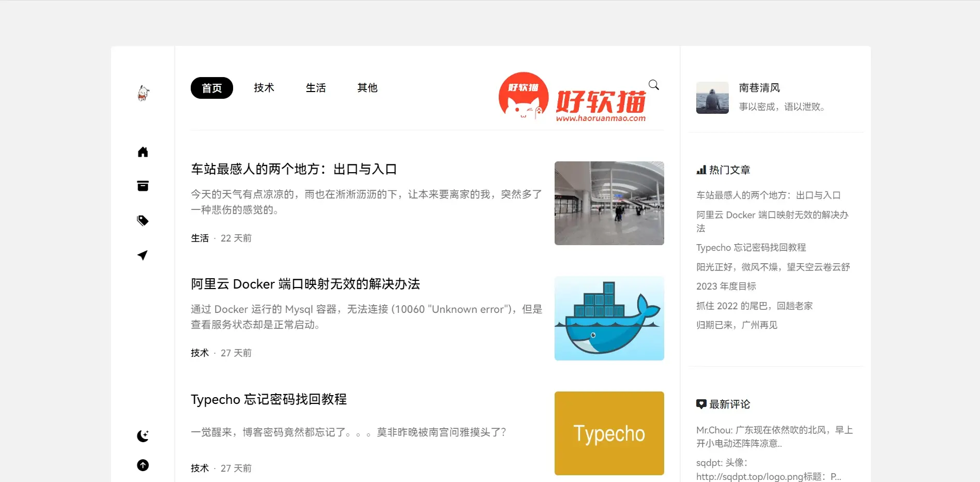Open search with magnifying glass icon
This screenshot has width=980, height=482.
tap(653, 85)
